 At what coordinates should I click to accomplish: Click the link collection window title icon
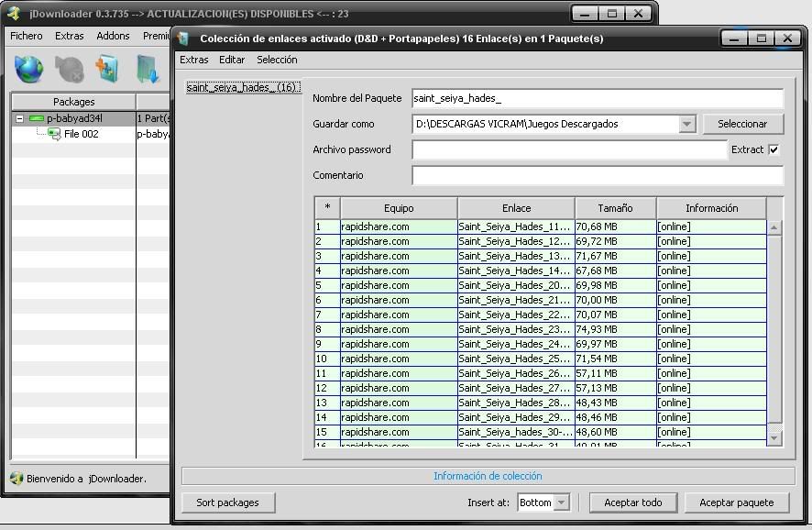184,39
